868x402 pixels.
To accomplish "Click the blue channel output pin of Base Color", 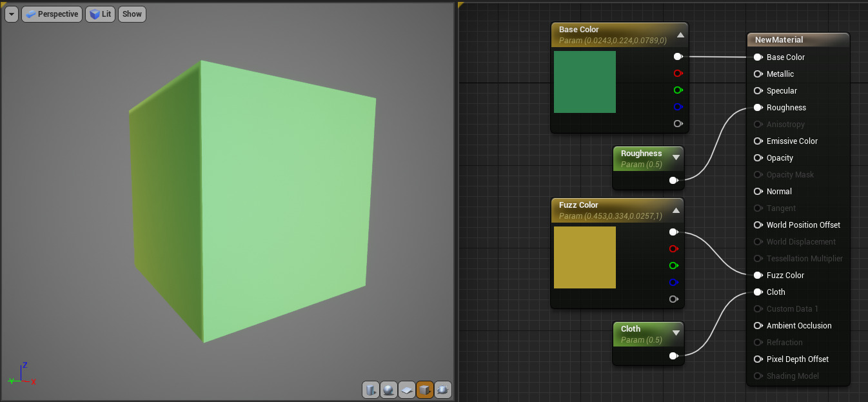I will pos(678,107).
